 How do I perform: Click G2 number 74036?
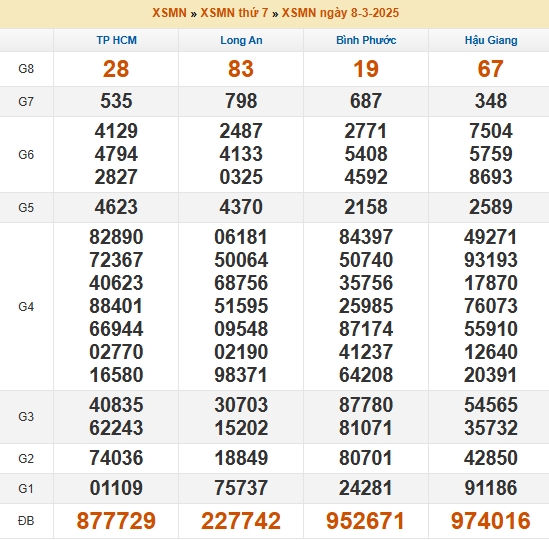pos(116,458)
